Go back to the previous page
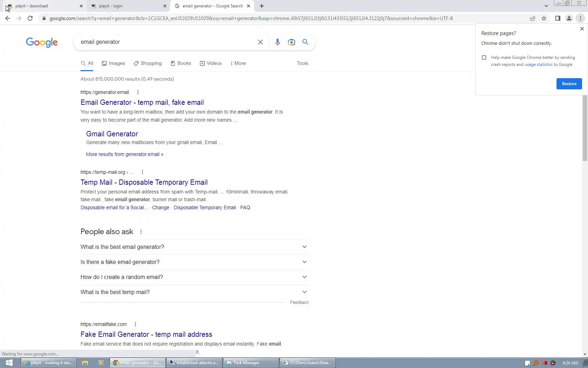 [x=8, y=18]
